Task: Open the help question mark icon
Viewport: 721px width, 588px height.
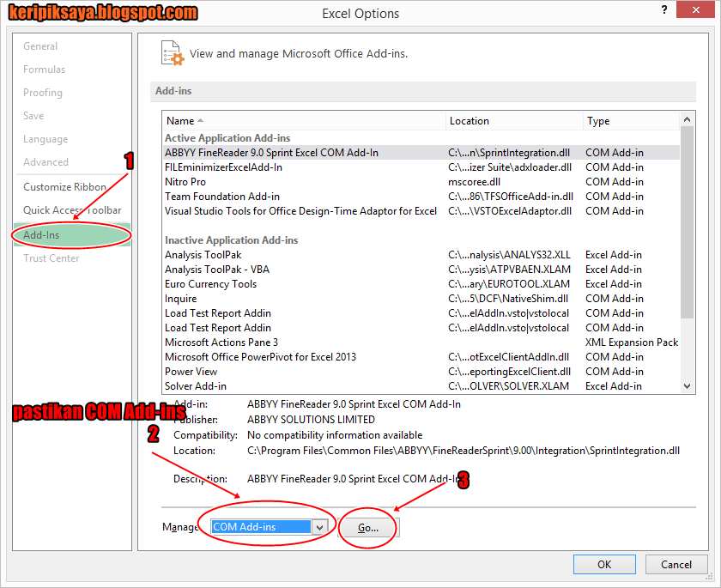Action: coord(664,9)
